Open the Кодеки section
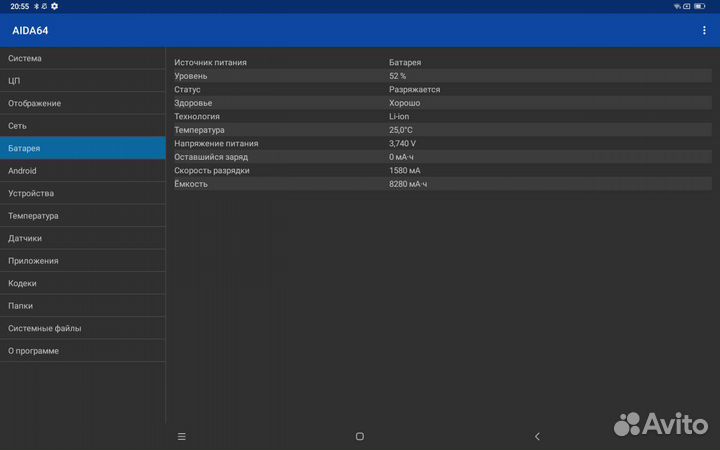This screenshot has width=720, height=450. tap(83, 283)
